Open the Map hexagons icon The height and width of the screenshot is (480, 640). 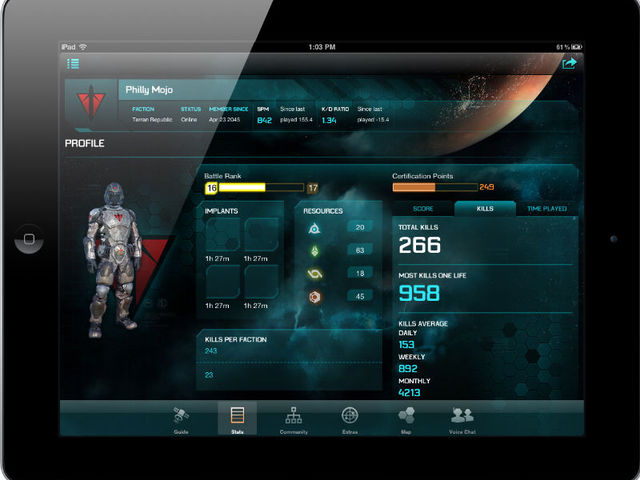[x=406, y=415]
